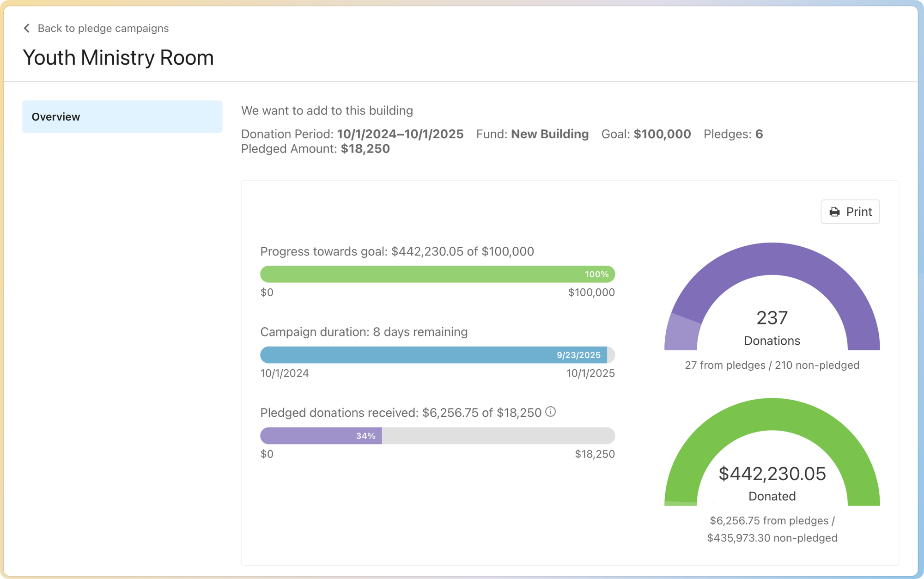Open the Back to pledge campaigns link

pos(103,29)
